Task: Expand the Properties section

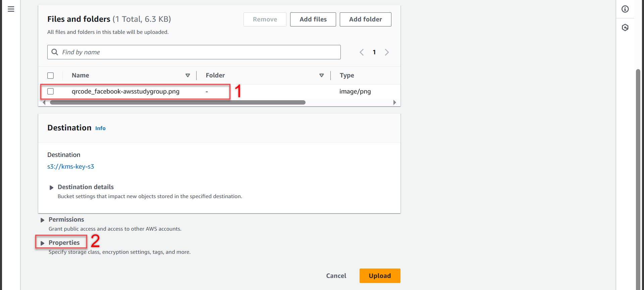Action: [x=43, y=243]
